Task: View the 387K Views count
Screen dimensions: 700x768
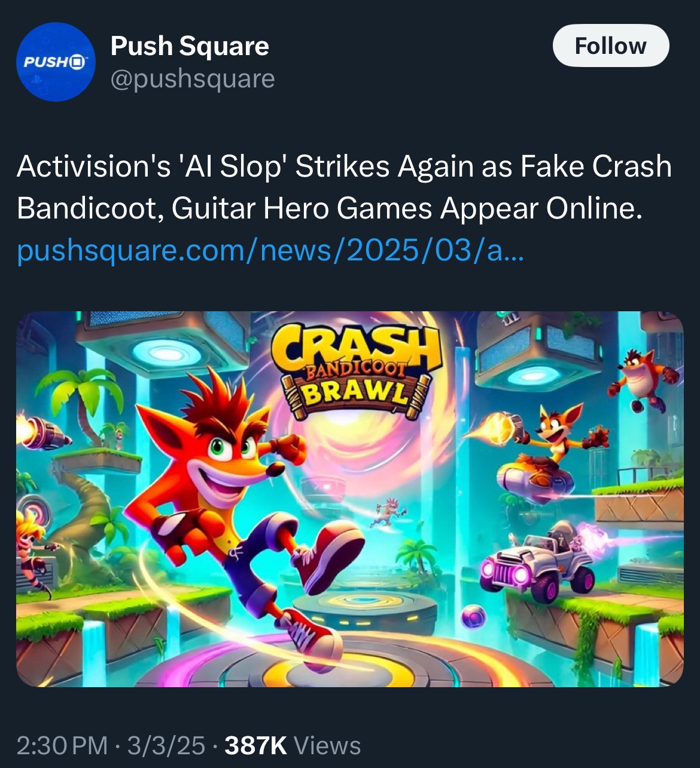Action: coord(293,746)
